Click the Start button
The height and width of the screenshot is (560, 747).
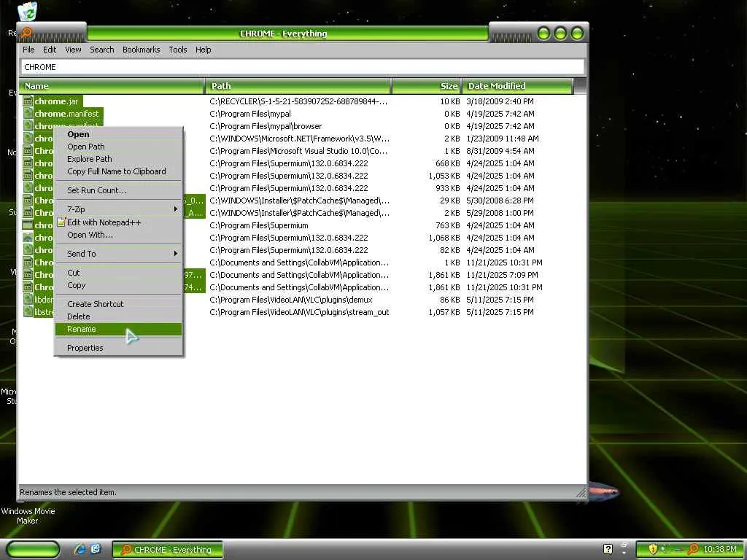tap(34, 549)
